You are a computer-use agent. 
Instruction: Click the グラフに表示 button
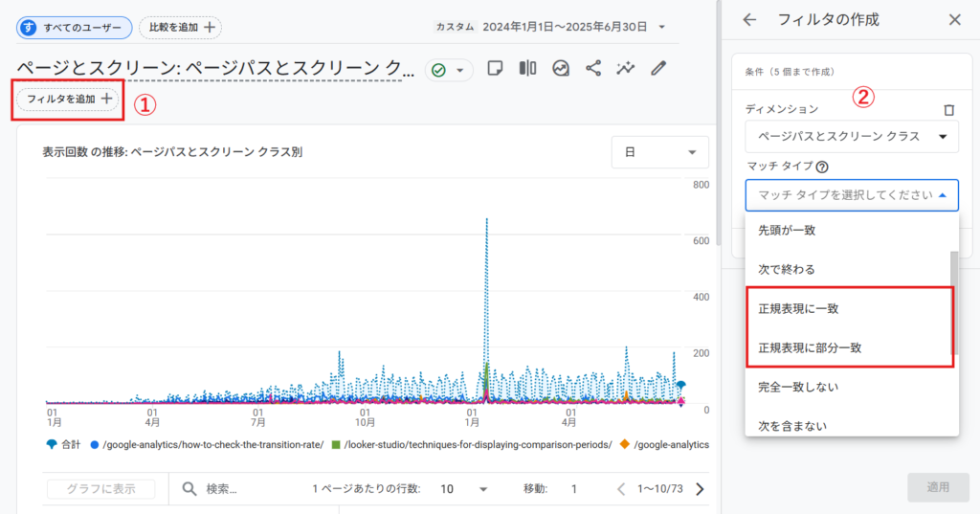point(101,489)
